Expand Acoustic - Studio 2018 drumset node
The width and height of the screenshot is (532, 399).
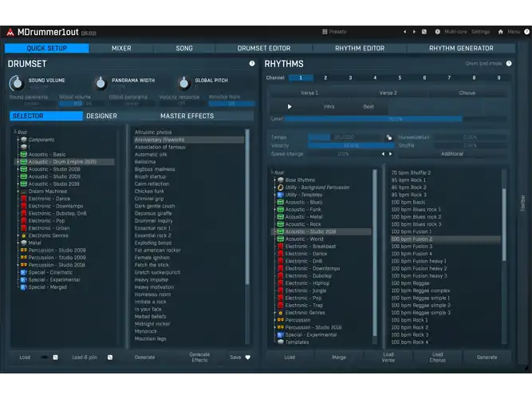[18, 184]
